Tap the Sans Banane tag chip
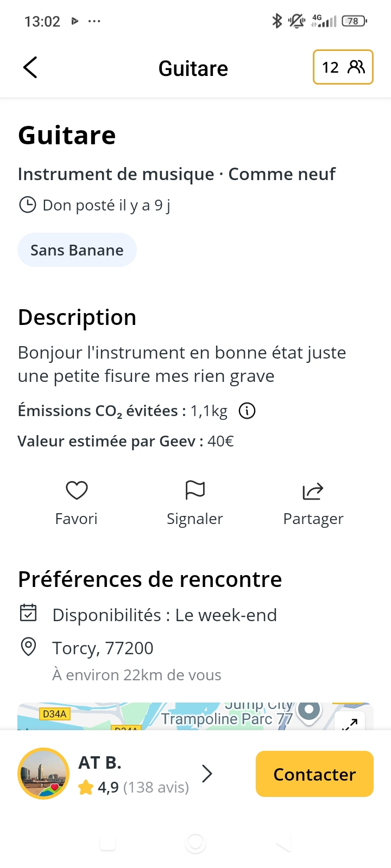 coord(77,250)
